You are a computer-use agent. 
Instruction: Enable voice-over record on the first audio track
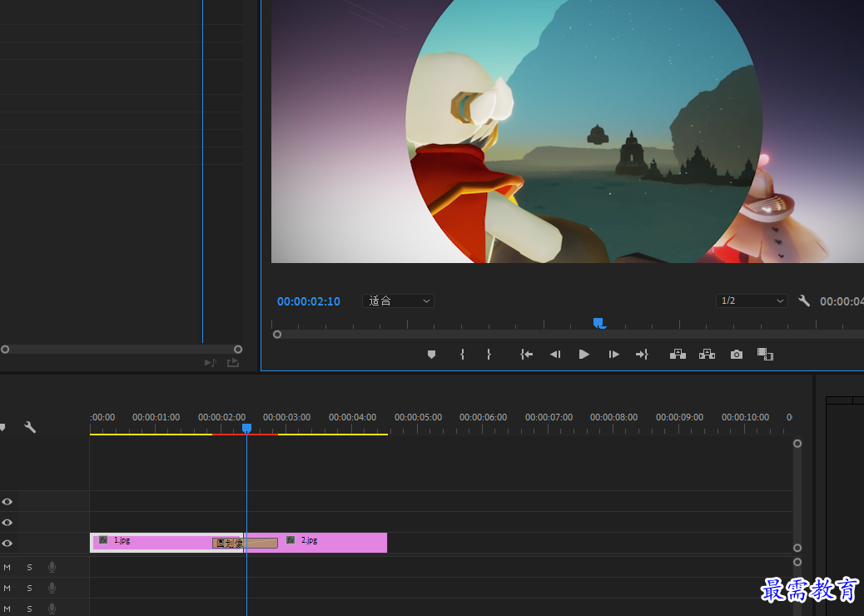pos(52,567)
